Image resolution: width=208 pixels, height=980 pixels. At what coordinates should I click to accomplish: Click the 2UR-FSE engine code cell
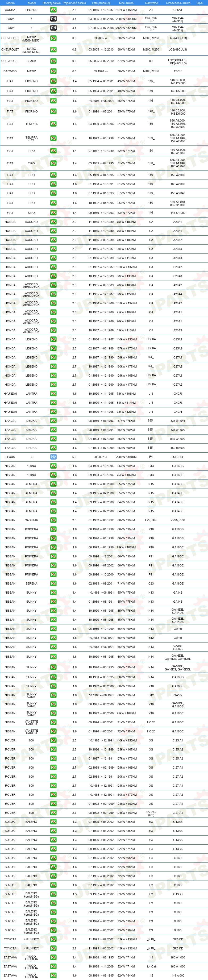(x=178, y=457)
